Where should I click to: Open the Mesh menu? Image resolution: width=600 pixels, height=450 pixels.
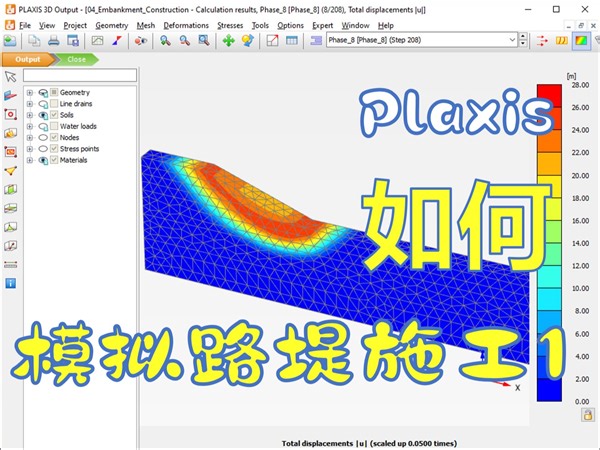coord(146,25)
